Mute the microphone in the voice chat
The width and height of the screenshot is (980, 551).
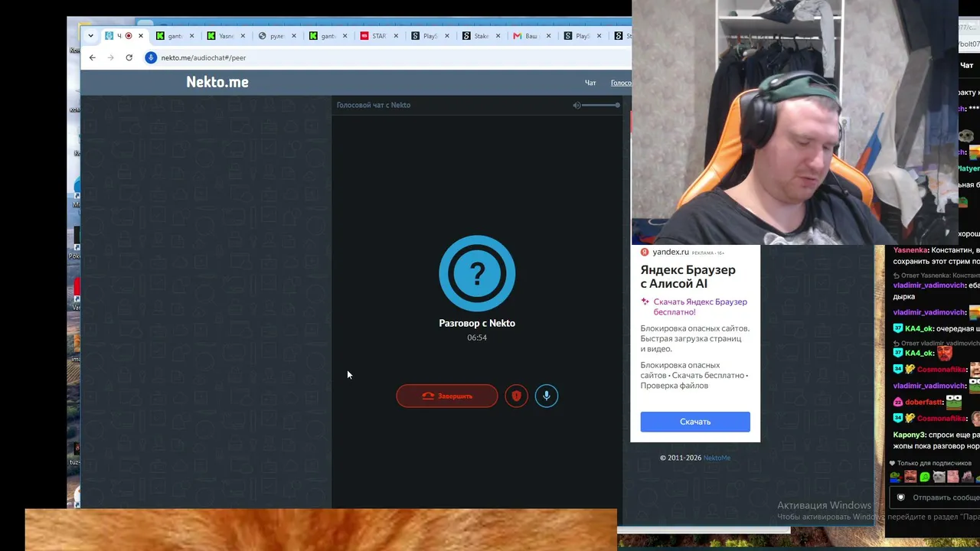(547, 396)
